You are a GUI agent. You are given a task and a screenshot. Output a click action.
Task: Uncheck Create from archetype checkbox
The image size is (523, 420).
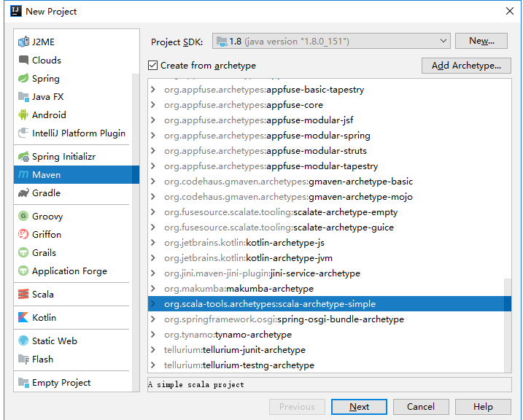pyautogui.click(x=152, y=66)
